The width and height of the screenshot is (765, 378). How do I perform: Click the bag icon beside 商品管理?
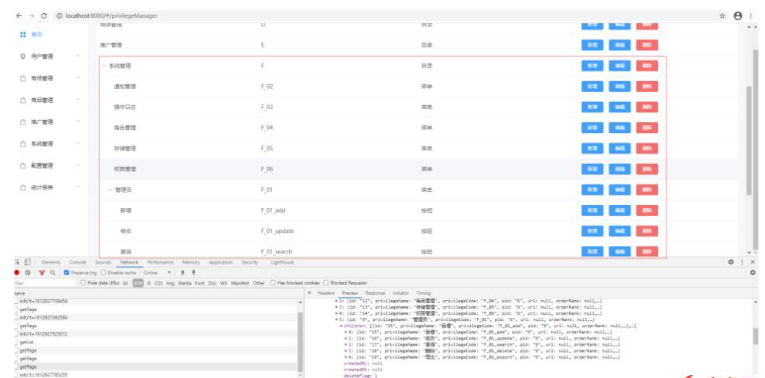(23, 100)
